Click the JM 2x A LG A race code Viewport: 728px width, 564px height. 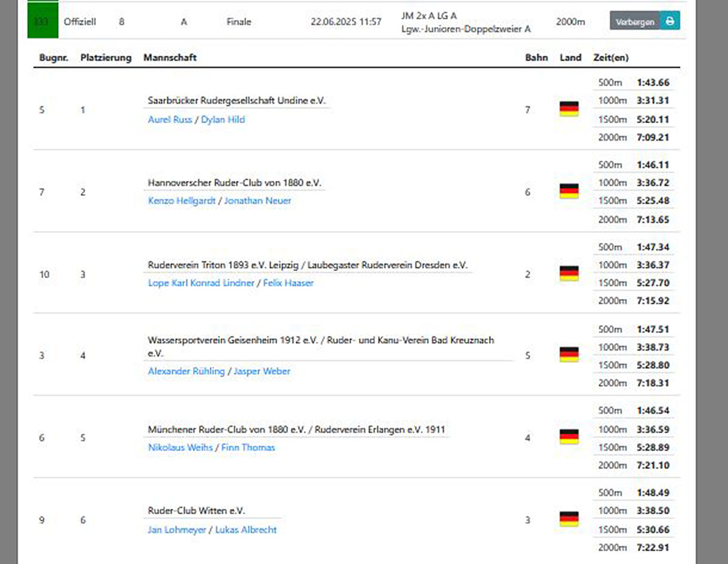tap(429, 16)
